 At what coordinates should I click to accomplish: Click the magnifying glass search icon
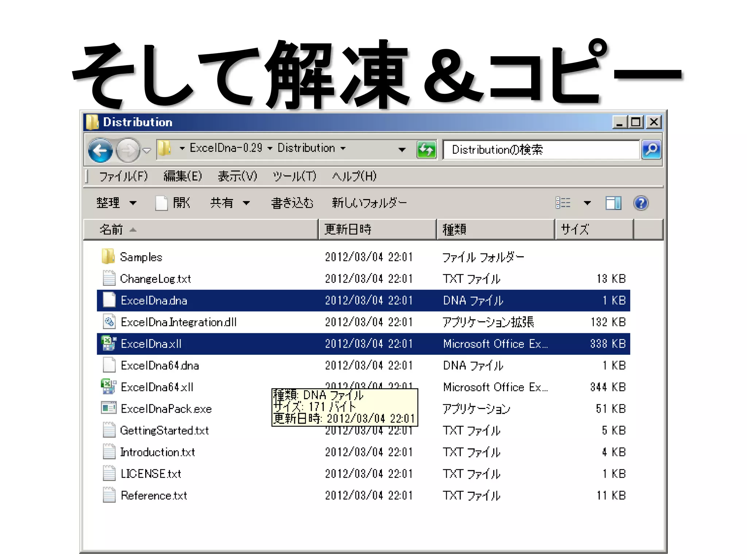[x=651, y=149]
